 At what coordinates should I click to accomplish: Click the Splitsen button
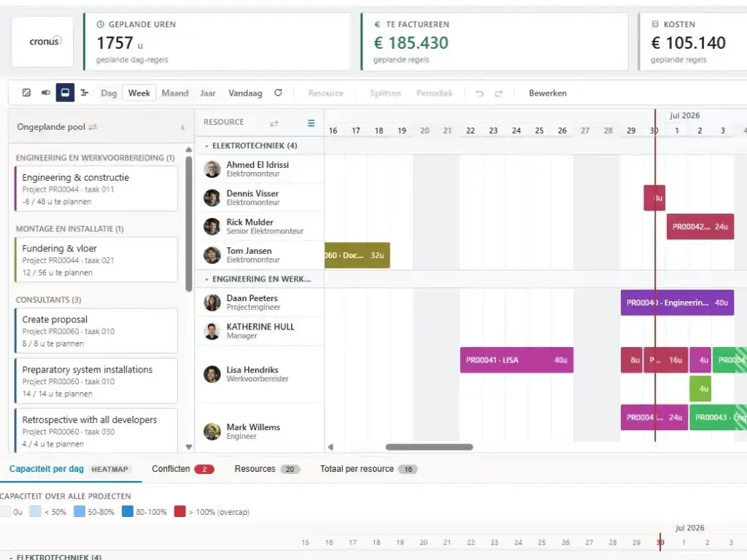click(385, 93)
